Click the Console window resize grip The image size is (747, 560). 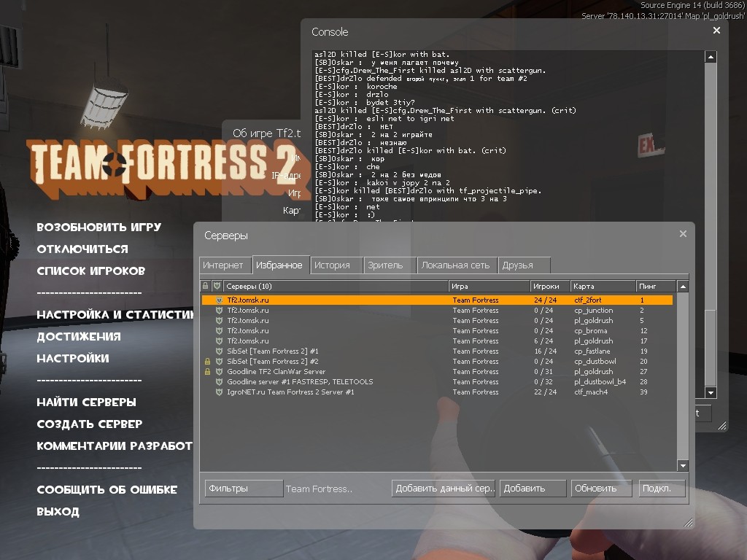pos(722,426)
